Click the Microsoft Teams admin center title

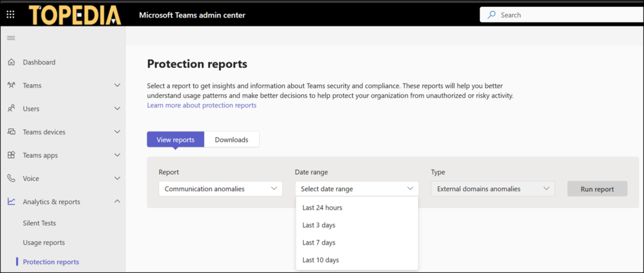click(x=192, y=15)
